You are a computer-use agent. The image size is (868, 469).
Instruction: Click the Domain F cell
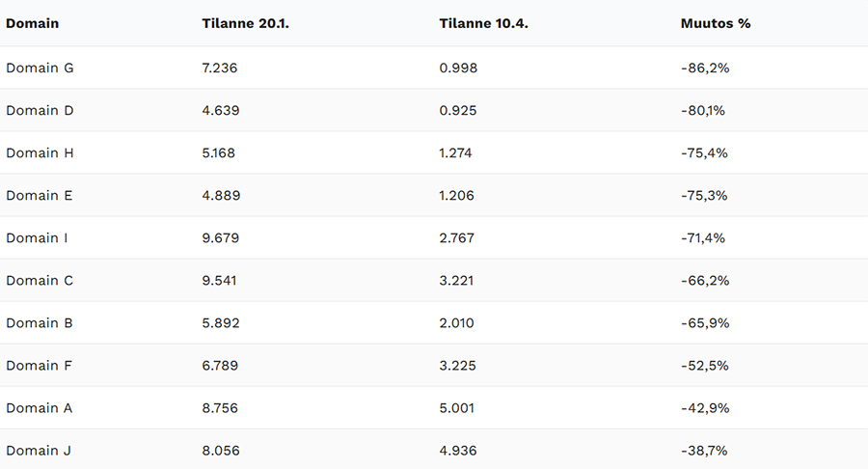click(40, 365)
